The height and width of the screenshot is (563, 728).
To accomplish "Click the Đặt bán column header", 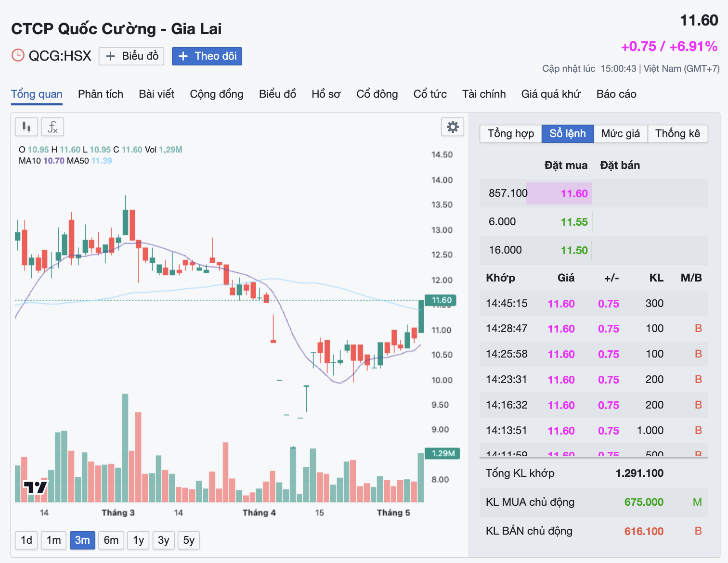I will pyautogui.click(x=620, y=166).
